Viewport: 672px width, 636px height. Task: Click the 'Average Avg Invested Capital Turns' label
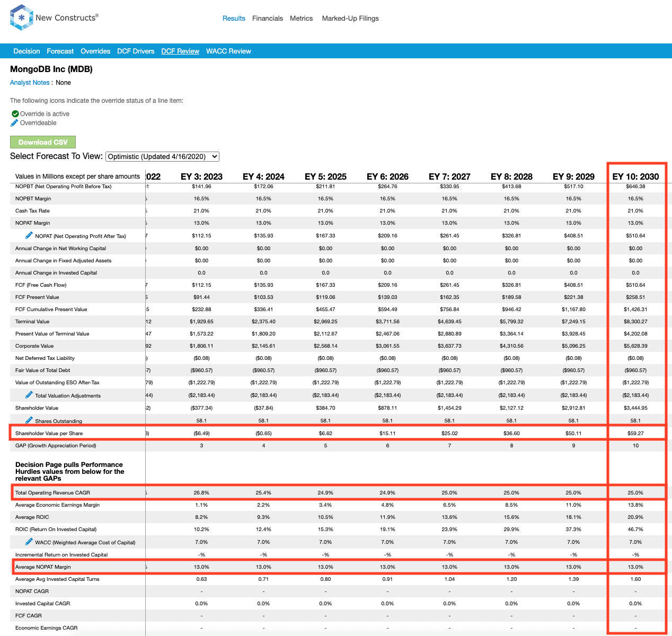click(57, 579)
